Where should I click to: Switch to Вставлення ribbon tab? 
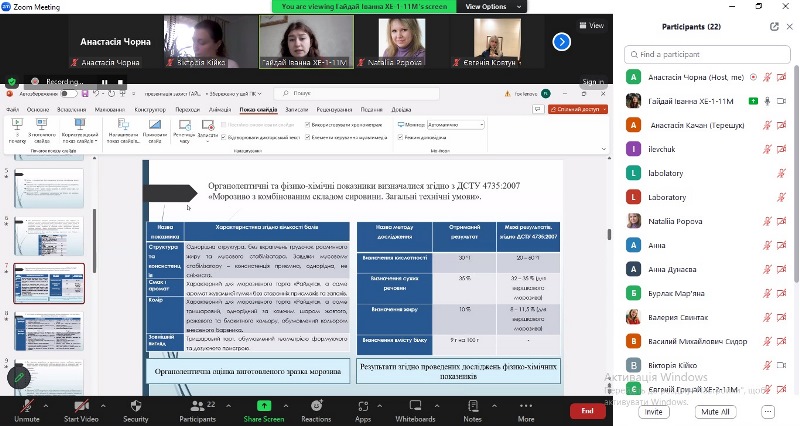click(71, 110)
